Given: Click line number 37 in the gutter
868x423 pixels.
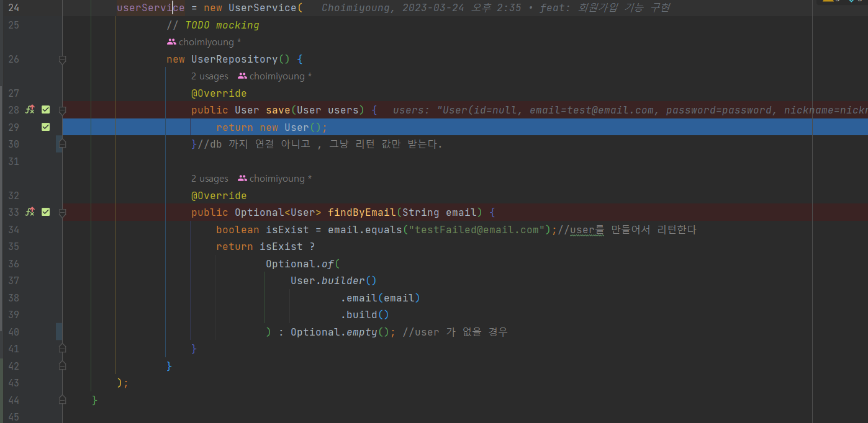Looking at the screenshot, I should click(14, 281).
